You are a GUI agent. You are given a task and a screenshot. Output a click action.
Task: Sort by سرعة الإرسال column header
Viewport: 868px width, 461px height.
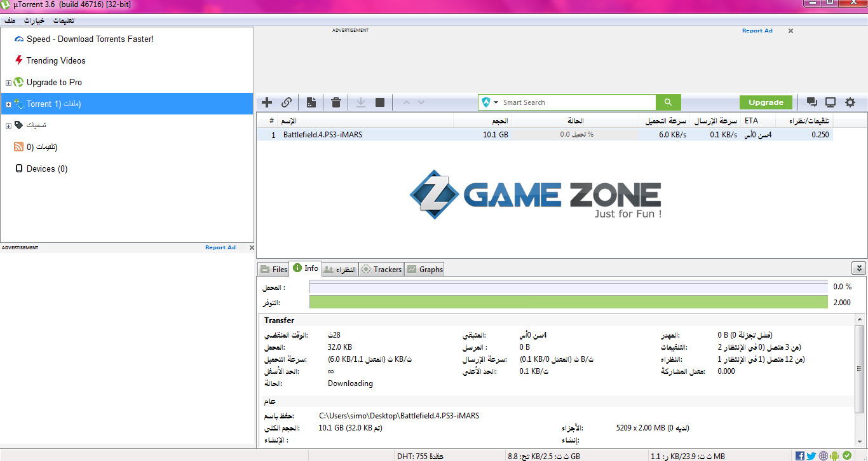click(x=715, y=121)
